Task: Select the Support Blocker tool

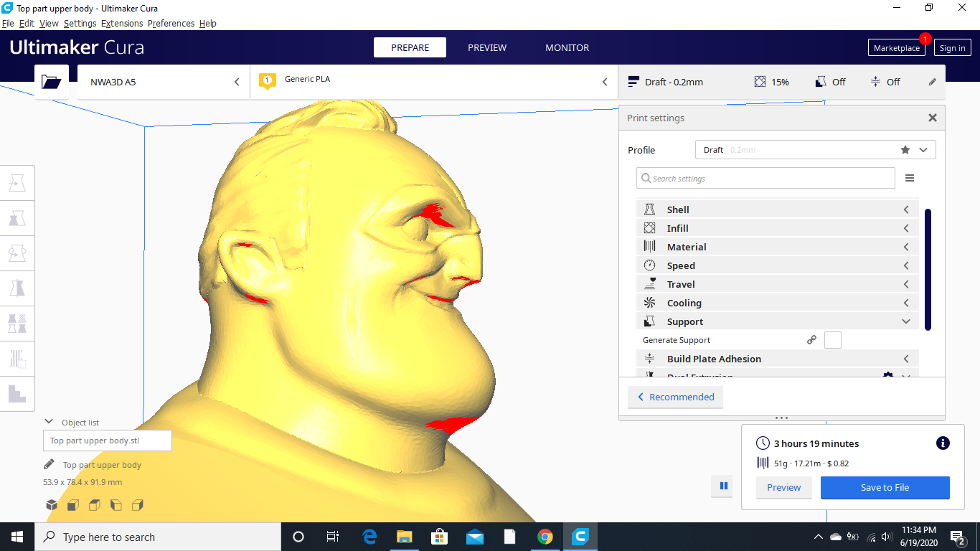Action: pos(17,358)
